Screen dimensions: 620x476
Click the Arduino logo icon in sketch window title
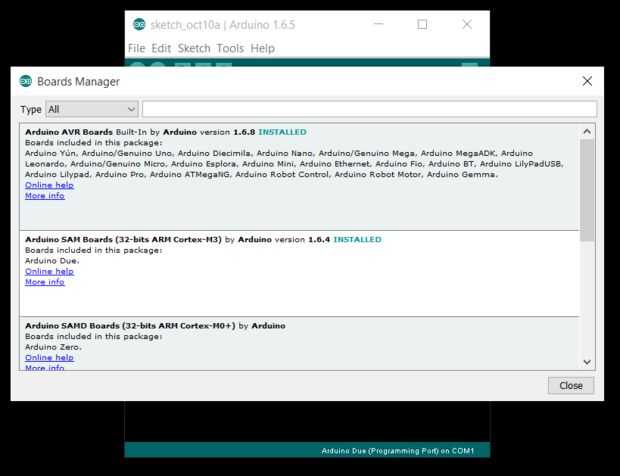pos(139,25)
